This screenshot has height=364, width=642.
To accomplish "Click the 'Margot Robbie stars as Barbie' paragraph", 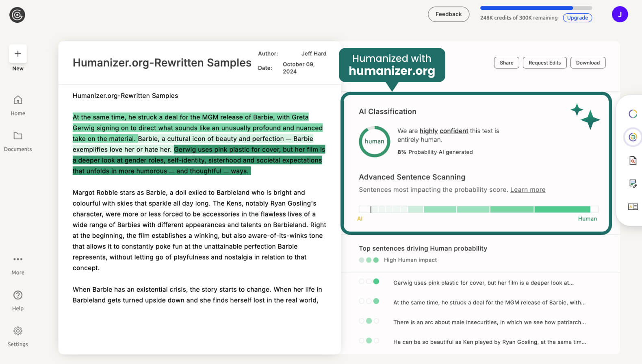I will click(199, 230).
